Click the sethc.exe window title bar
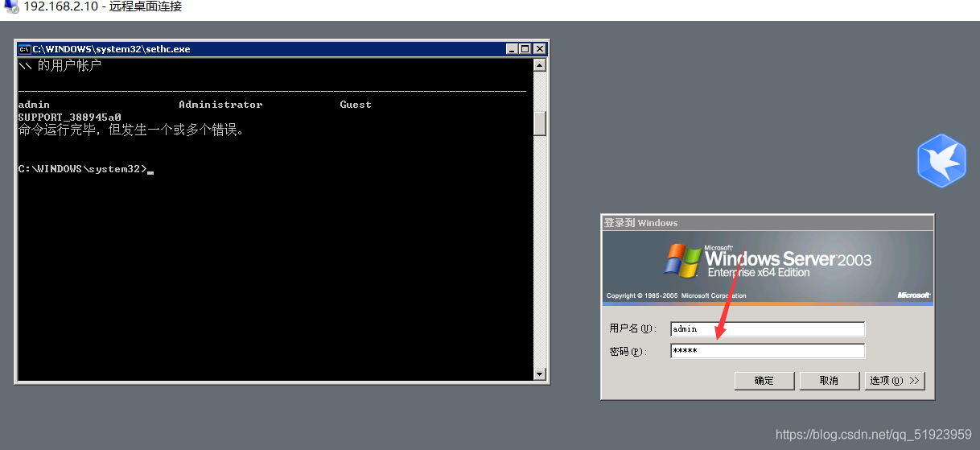 point(282,49)
